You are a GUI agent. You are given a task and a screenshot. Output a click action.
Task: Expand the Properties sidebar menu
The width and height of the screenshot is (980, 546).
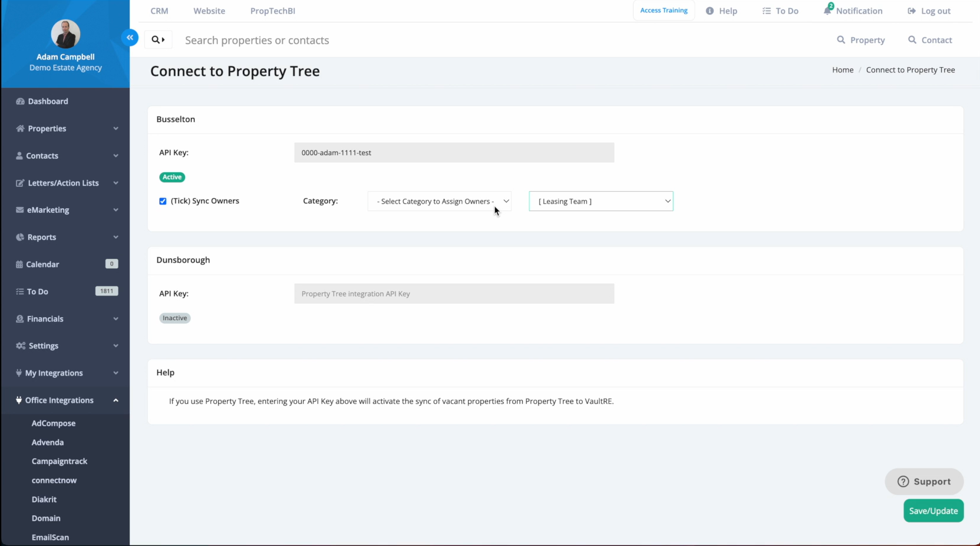[x=65, y=129]
